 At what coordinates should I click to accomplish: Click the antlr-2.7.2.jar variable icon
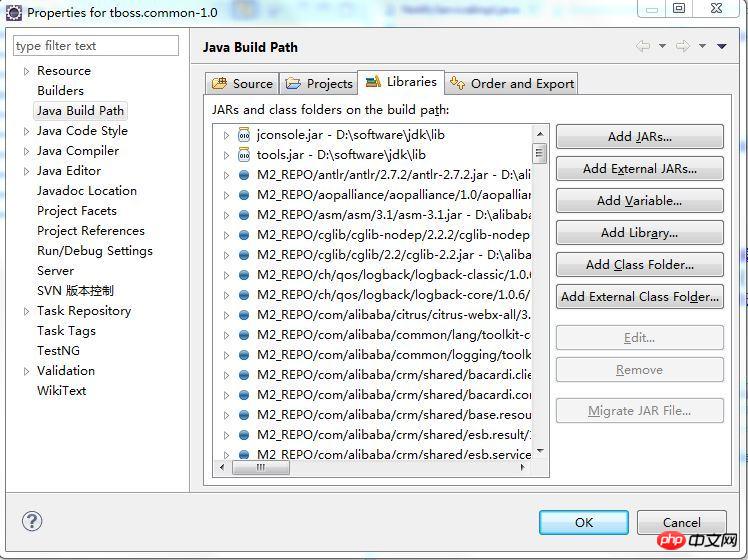(244, 175)
